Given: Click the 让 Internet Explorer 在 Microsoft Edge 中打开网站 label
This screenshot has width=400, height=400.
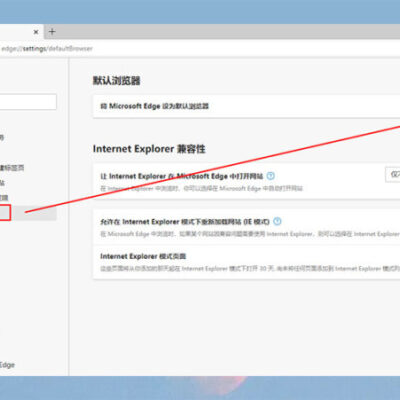Looking at the screenshot, I should tap(182, 176).
